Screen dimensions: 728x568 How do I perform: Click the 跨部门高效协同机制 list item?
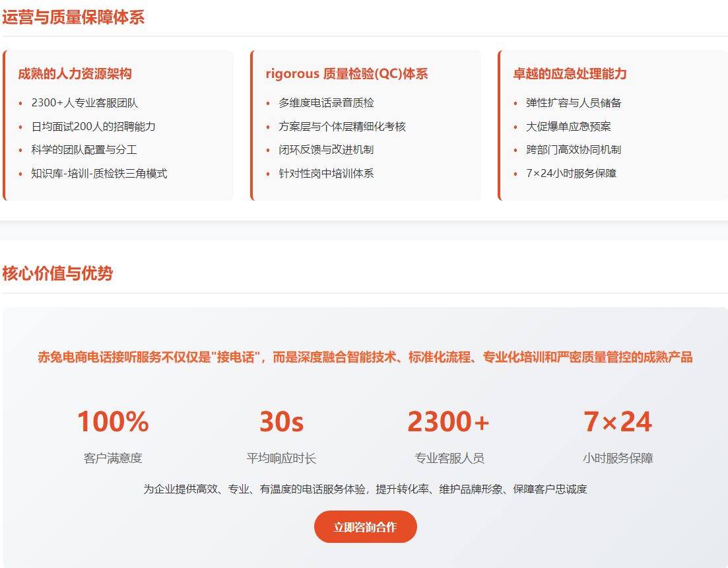(574, 150)
